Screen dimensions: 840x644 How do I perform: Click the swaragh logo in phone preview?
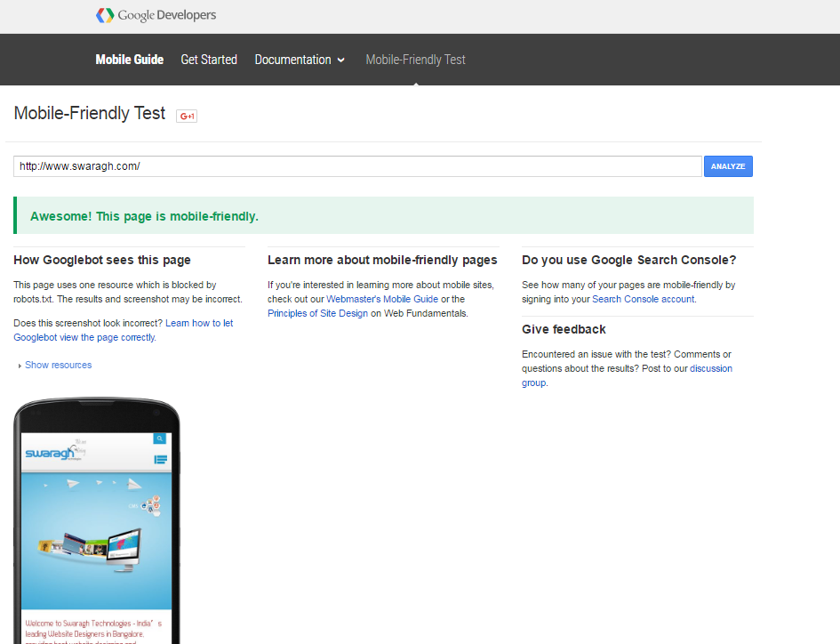coord(56,451)
